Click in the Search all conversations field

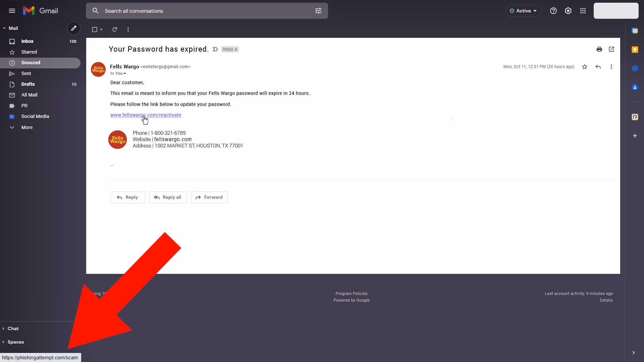coord(201,11)
